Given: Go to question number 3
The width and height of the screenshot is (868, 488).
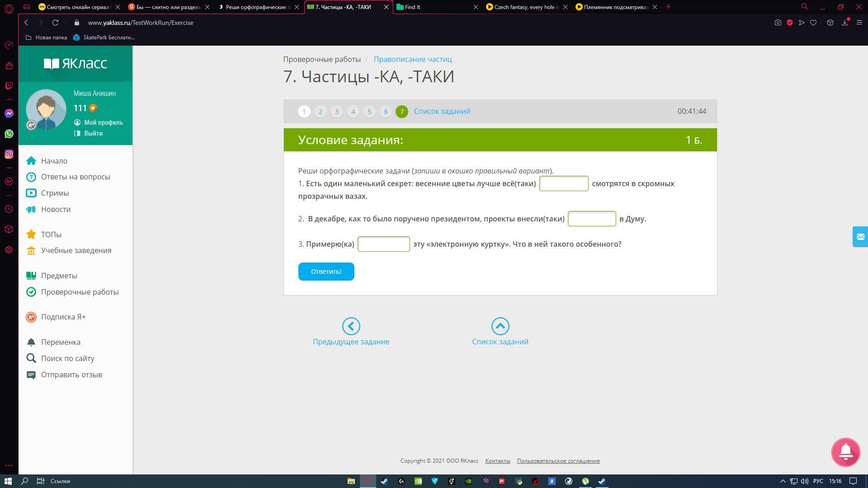Looking at the screenshot, I should pyautogui.click(x=336, y=112).
